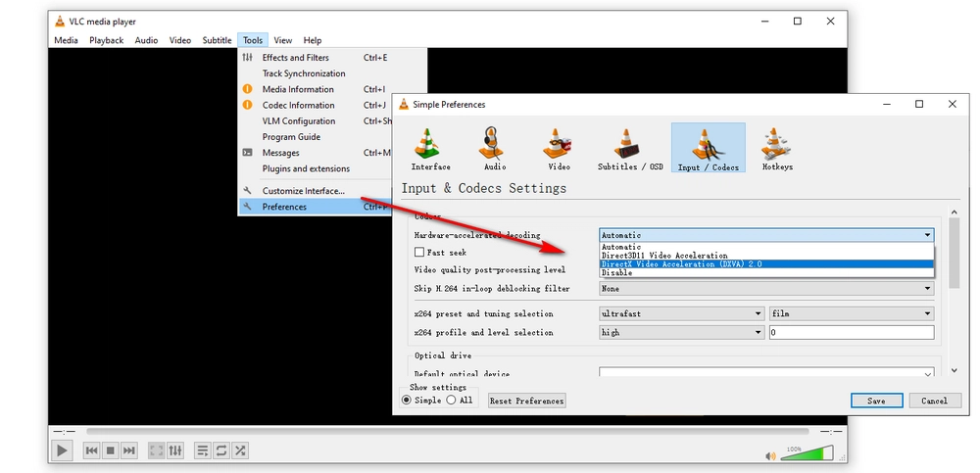Image resolution: width=980 pixels, height=473 pixels.
Task: Select Direct3D11 Video Acceleration option
Action: [766, 256]
